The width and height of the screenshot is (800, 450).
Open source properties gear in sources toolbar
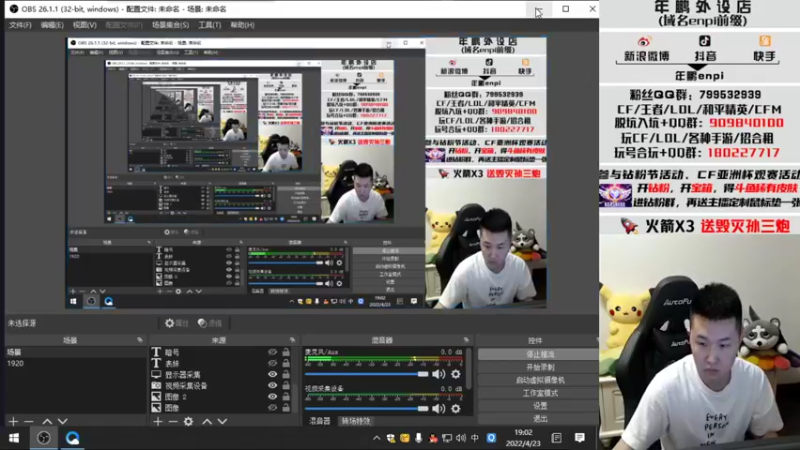click(x=188, y=421)
